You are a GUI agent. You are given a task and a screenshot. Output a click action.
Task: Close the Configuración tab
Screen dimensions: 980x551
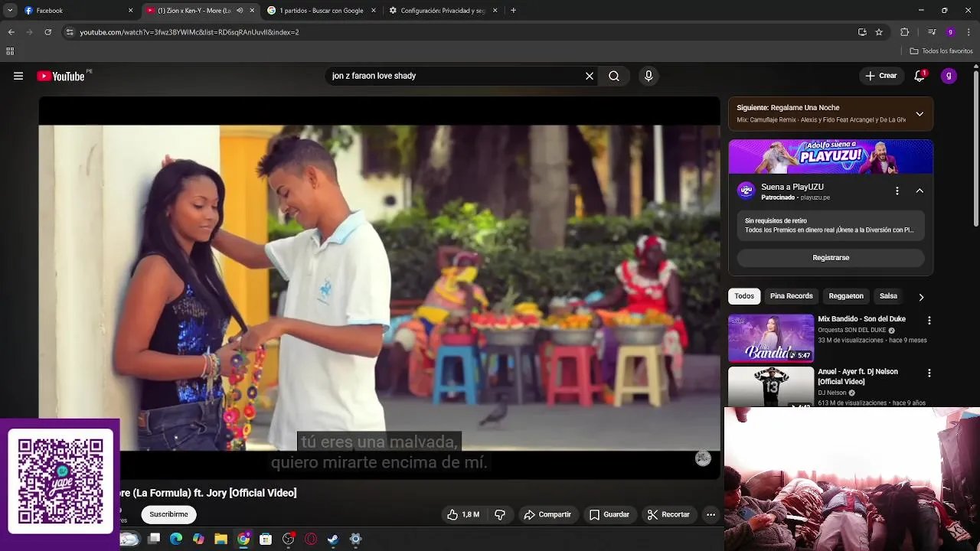(495, 11)
